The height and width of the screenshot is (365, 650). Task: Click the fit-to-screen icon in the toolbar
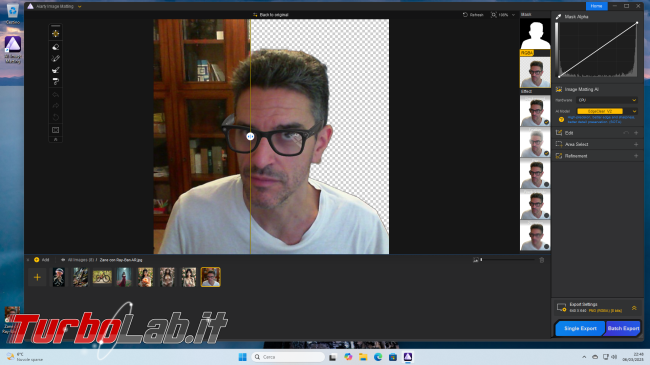56,130
